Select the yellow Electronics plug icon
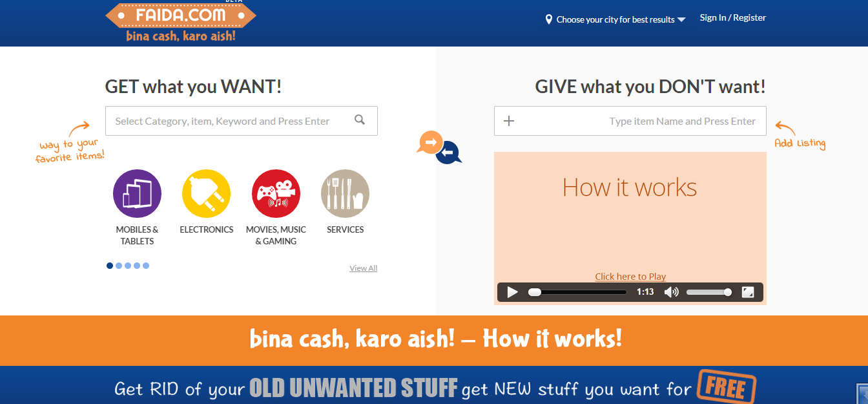This screenshot has height=404, width=868. pyautogui.click(x=206, y=193)
